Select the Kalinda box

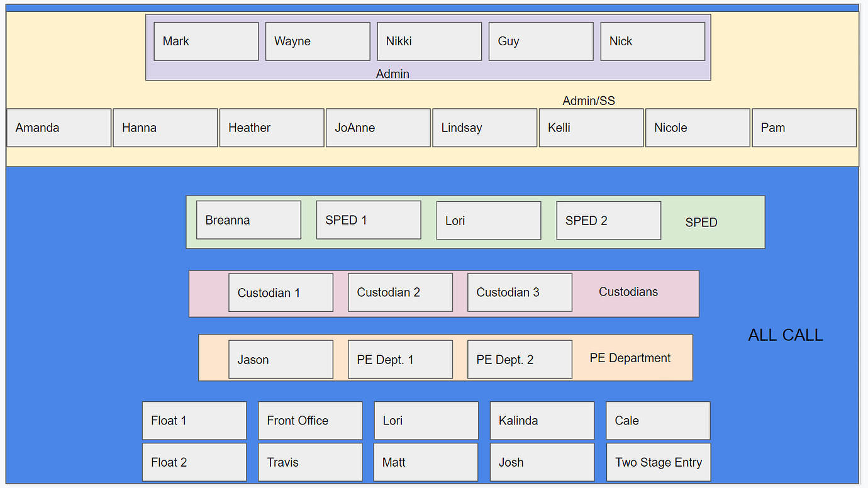[x=542, y=421]
